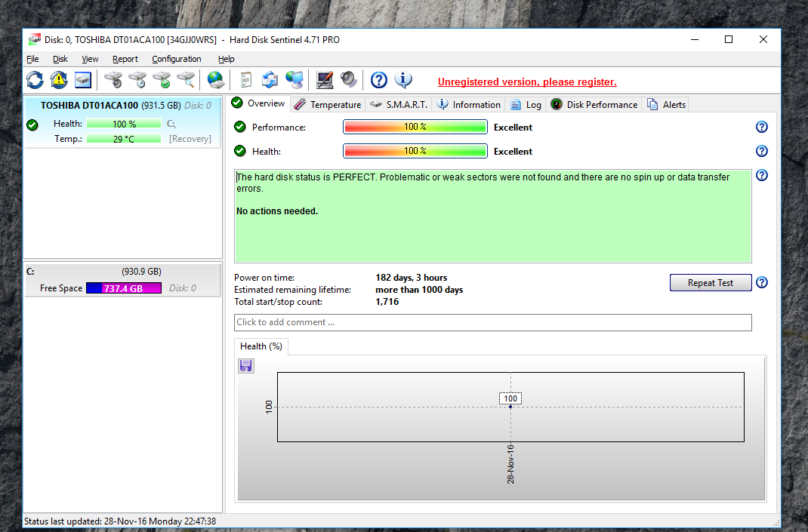Open the report document toolbar icon
This screenshot has width=808, height=532.
tap(245, 80)
